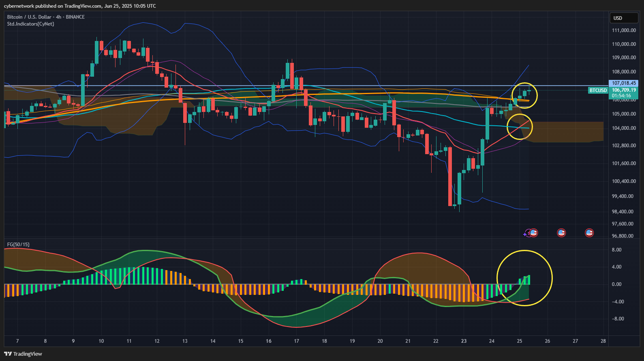Image resolution: width=644 pixels, height=361 pixels.
Task: Click the 101,600.00 price axis label
Action: 624,163
